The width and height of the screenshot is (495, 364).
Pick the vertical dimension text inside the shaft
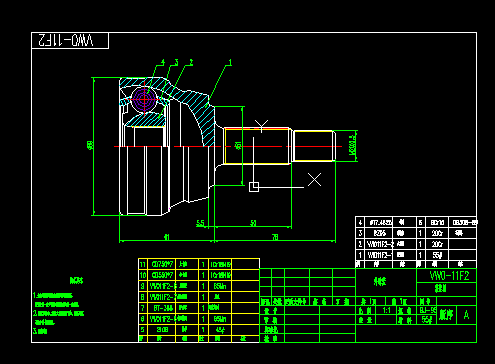[x=238, y=146]
